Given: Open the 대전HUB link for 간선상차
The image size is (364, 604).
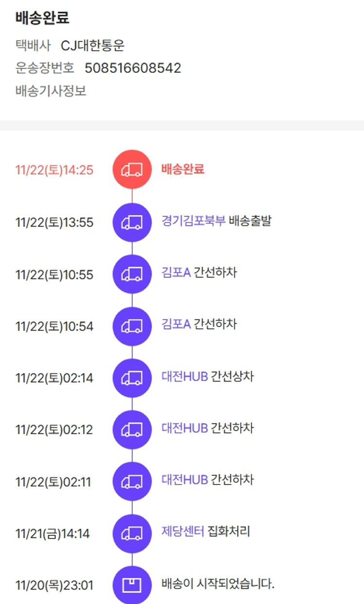Looking at the screenshot, I should (184, 376).
